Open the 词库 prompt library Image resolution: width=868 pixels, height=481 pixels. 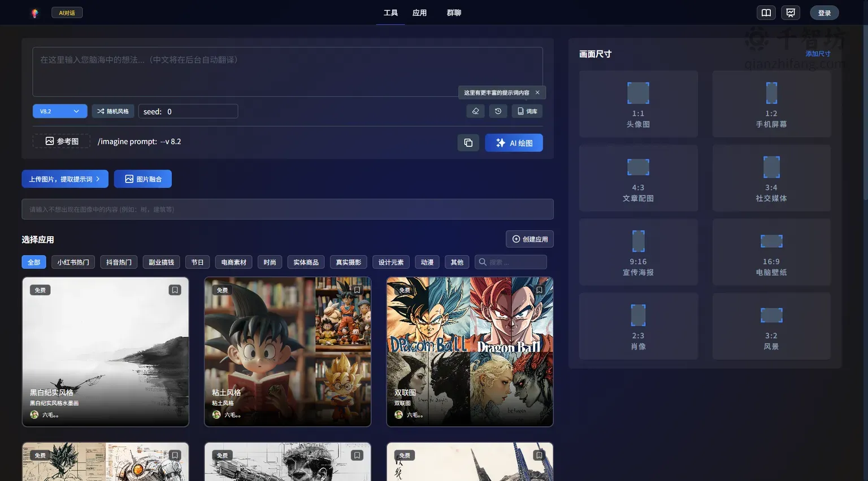pos(527,111)
